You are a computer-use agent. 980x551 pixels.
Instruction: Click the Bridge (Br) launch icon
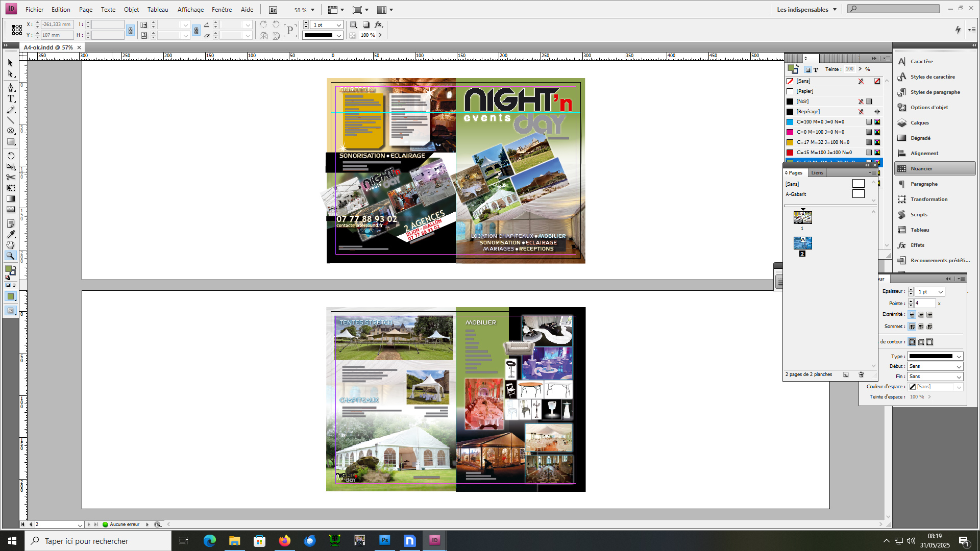coord(273,10)
